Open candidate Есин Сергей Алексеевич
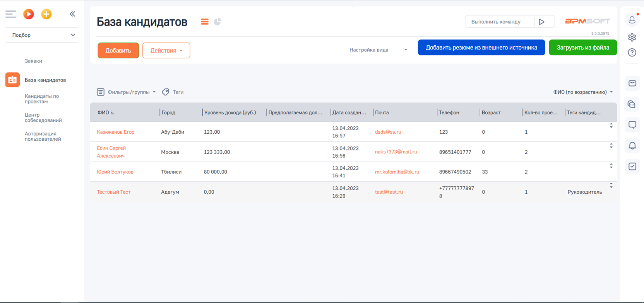Viewport: 644px width, 303px height. pyautogui.click(x=111, y=152)
